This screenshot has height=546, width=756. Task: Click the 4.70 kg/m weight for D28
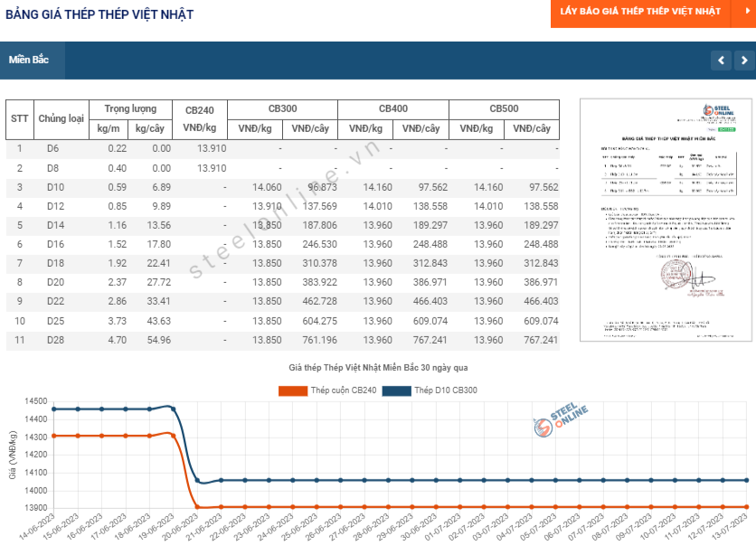118,340
